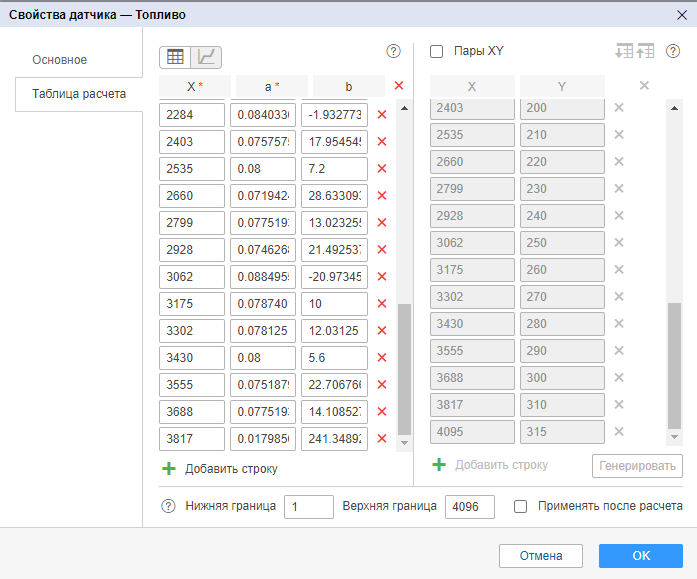Delete calculation row with a 0.08 and b 7.2
Image resolution: width=697 pixels, height=579 pixels.
[381, 169]
